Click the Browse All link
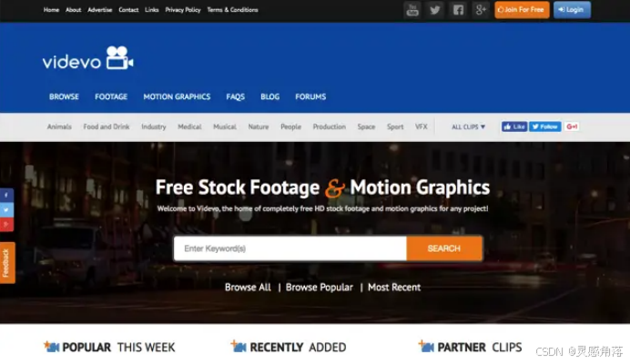The width and height of the screenshot is (630, 364). 248,288
